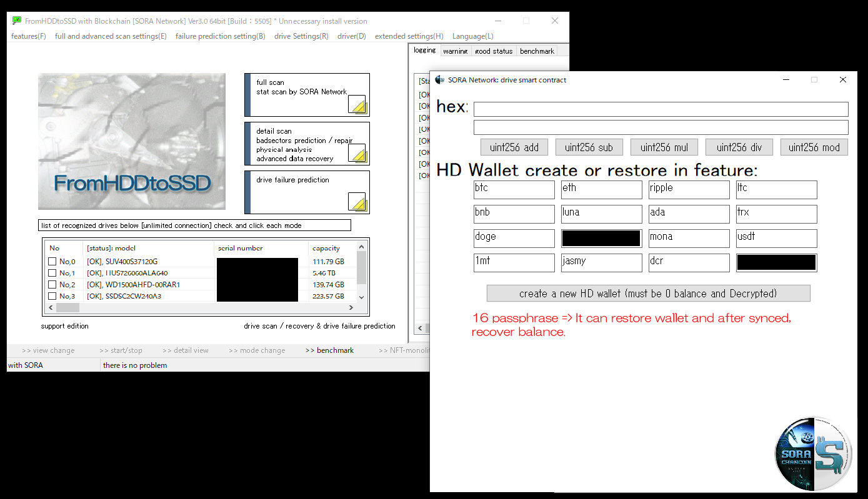Click the drive failure prediction icon
Screen dimensions: 868x499
click(x=357, y=201)
